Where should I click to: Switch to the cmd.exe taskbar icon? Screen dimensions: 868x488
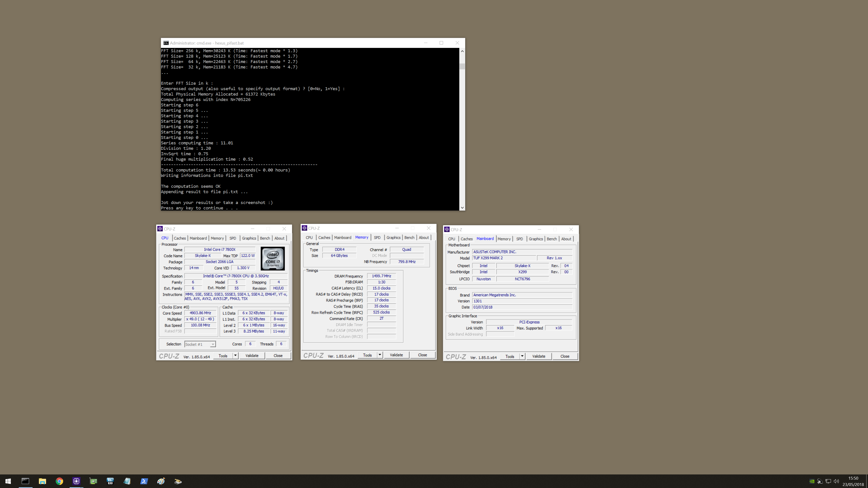coord(25,481)
